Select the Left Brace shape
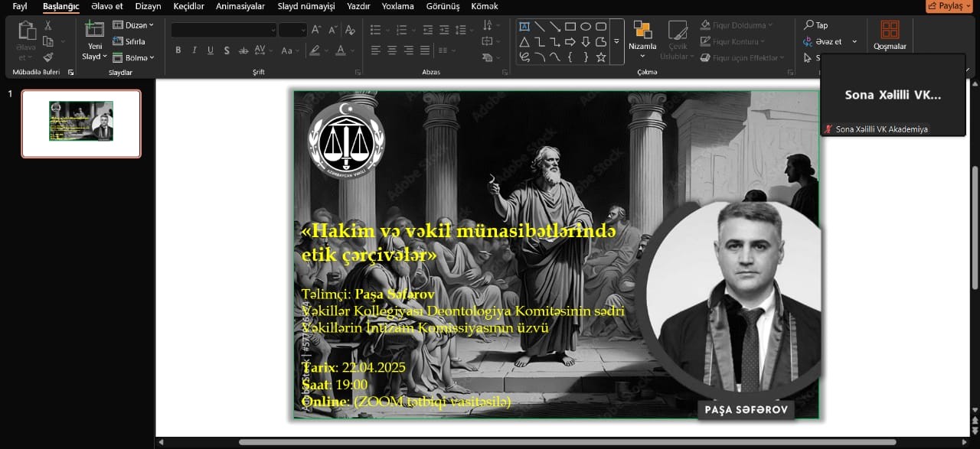 (570, 57)
